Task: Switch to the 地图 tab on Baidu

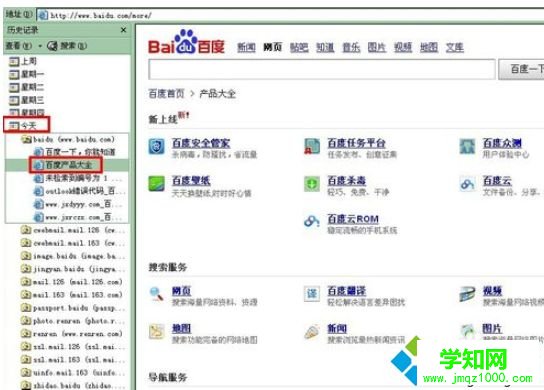Action: (x=429, y=47)
